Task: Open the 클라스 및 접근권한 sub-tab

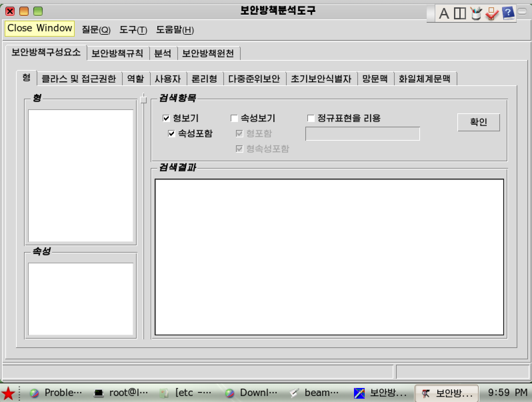Action: [79, 79]
